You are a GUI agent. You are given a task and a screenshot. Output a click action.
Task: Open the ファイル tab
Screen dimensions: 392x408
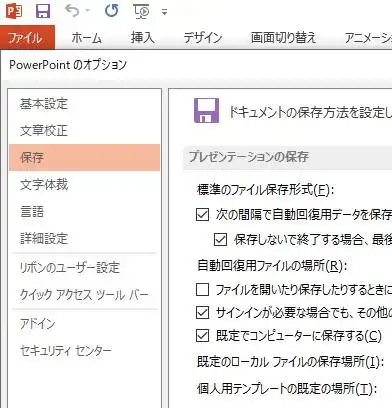coord(27,37)
